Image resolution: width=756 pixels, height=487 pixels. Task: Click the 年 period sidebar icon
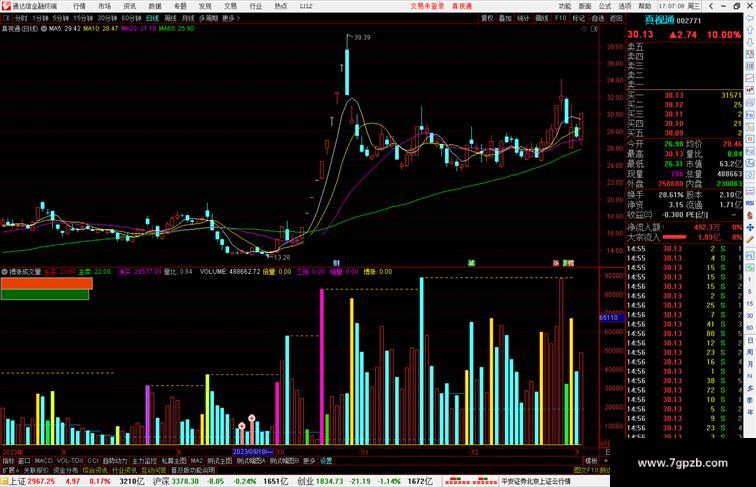click(x=750, y=412)
